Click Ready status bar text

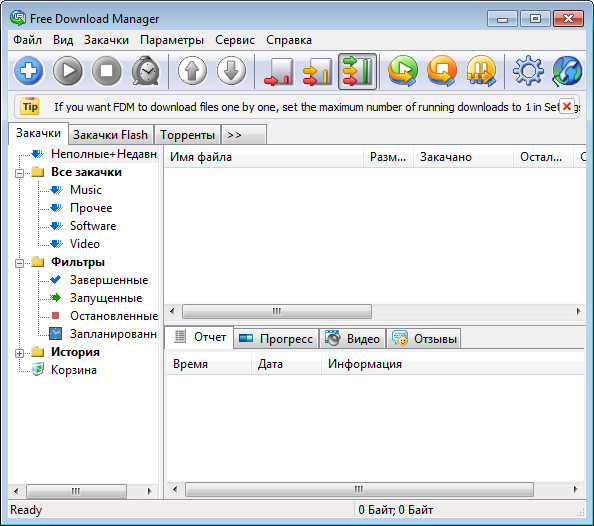(26, 510)
